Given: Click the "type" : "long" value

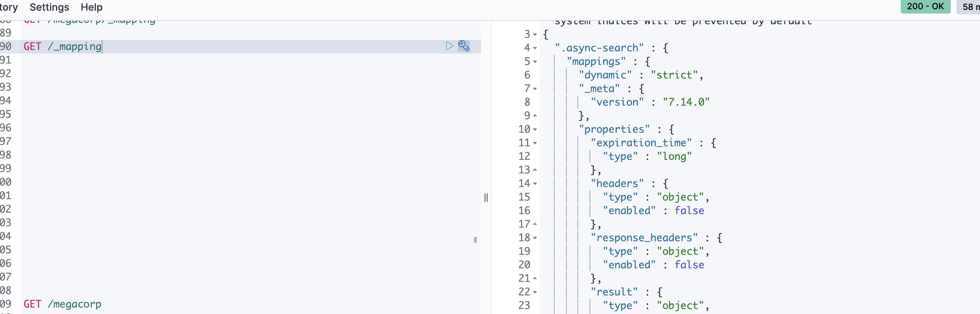Looking at the screenshot, I should click(674, 157).
